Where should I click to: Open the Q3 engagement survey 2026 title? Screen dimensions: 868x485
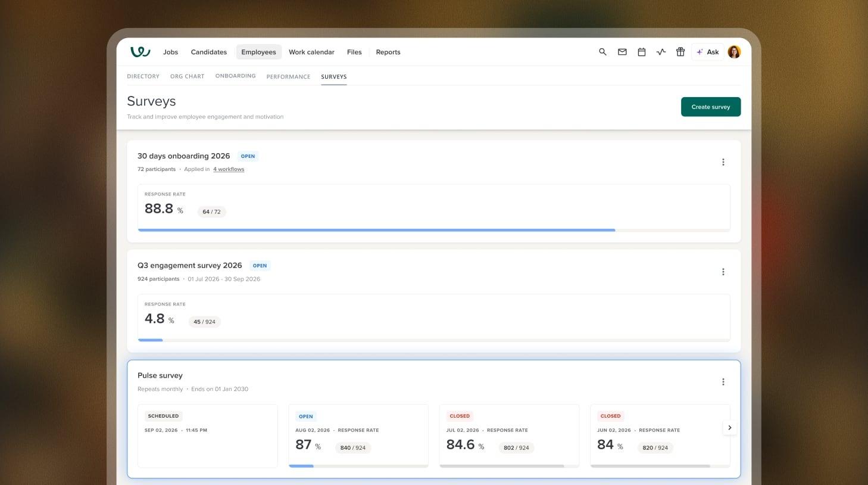pos(190,266)
